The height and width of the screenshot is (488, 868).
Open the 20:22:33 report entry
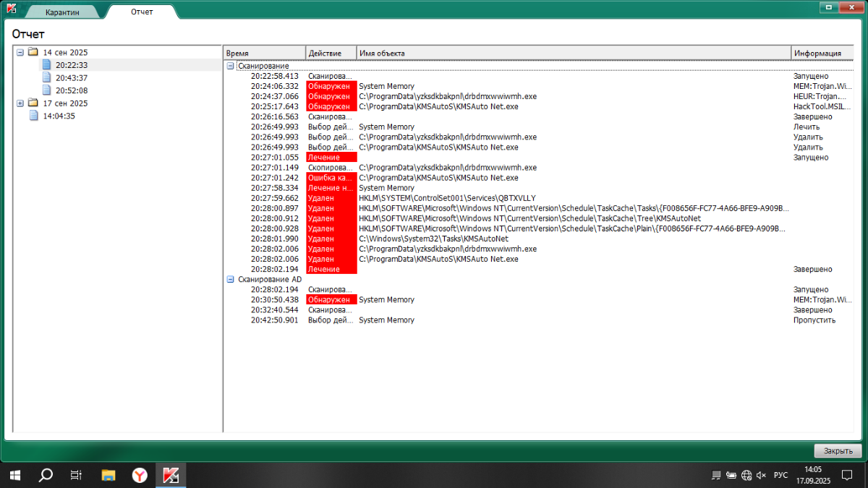72,65
